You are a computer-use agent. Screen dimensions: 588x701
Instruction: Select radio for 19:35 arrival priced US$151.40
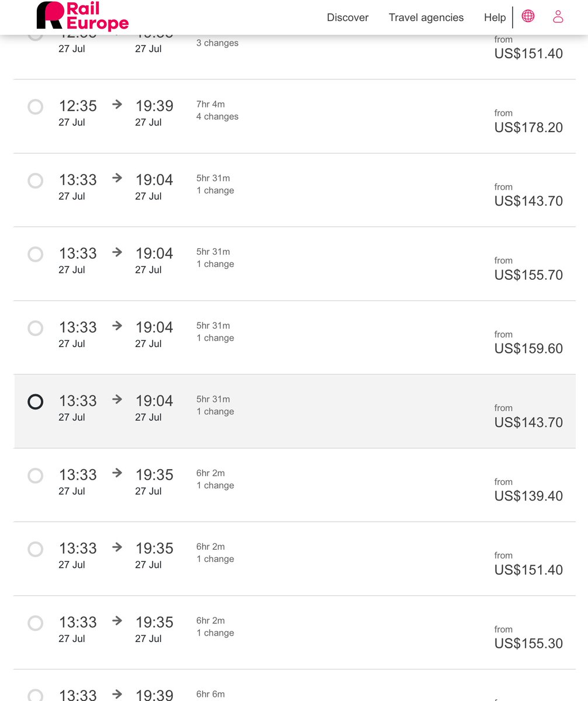(36, 549)
